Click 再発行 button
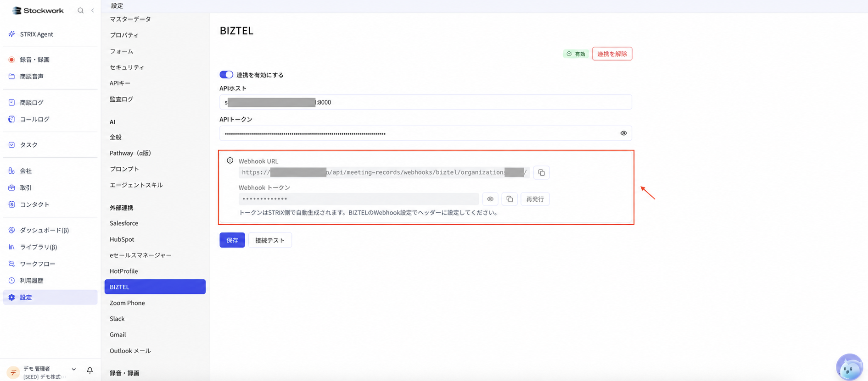Image resolution: width=868 pixels, height=381 pixels. pos(535,199)
